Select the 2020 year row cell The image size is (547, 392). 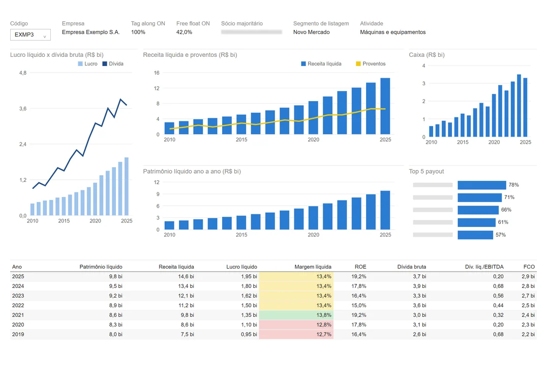[x=18, y=325]
